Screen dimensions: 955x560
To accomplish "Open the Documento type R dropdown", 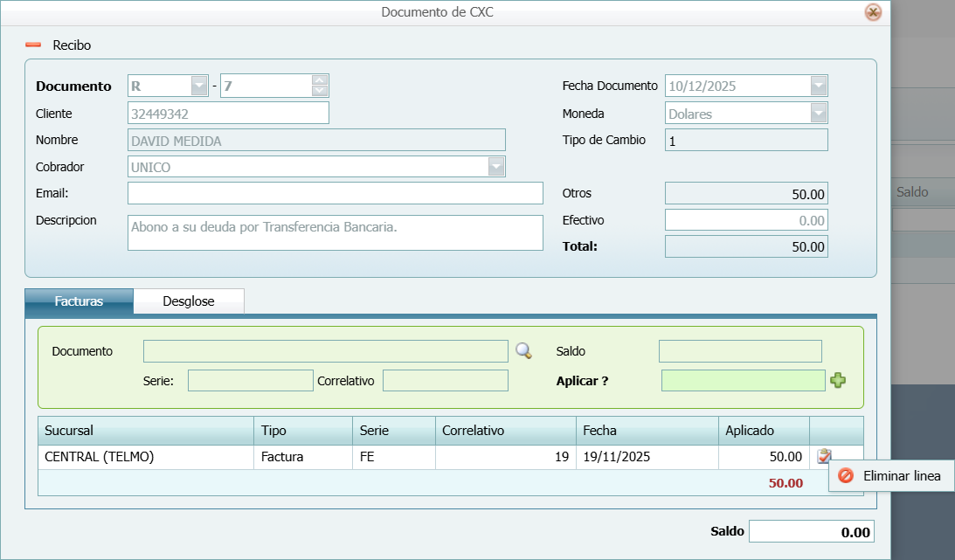I will click(199, 86).
